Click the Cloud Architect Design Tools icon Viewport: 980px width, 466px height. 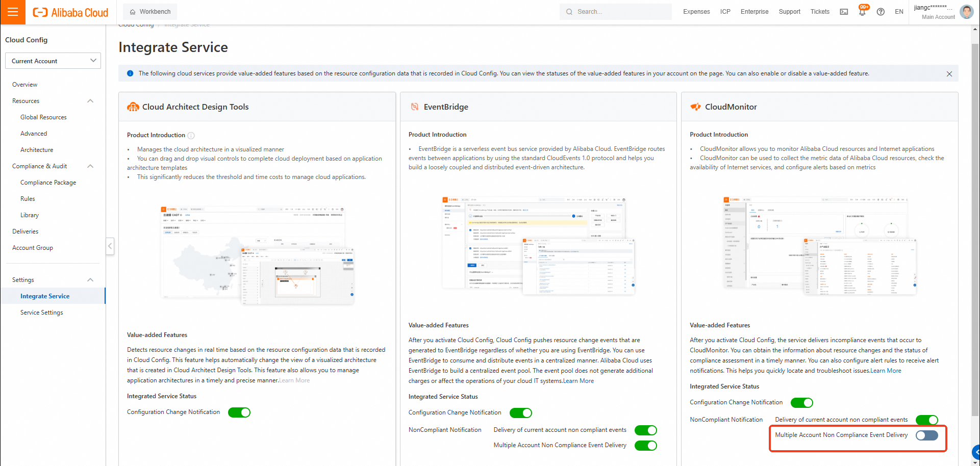pyautogui.click(x=133, y=107)
